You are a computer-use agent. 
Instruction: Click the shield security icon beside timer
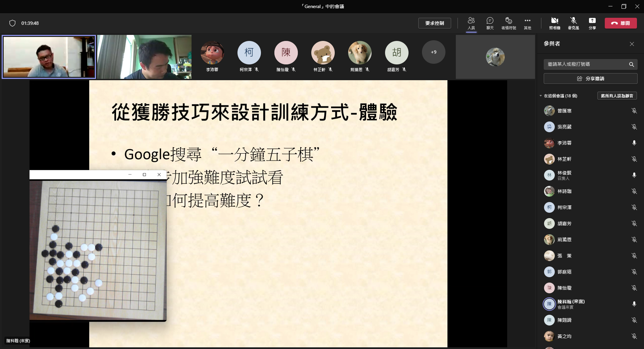point(12,23)
